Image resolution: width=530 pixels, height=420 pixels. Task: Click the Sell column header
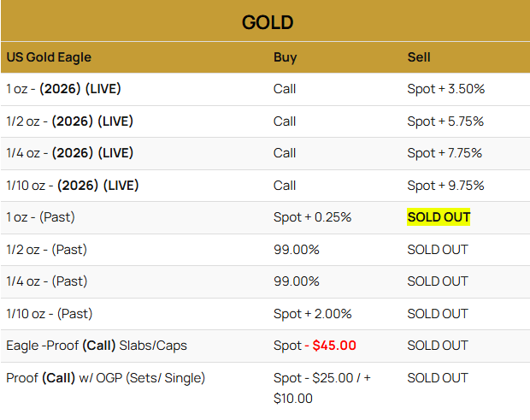pyautogui.click(x=419, y=57)
